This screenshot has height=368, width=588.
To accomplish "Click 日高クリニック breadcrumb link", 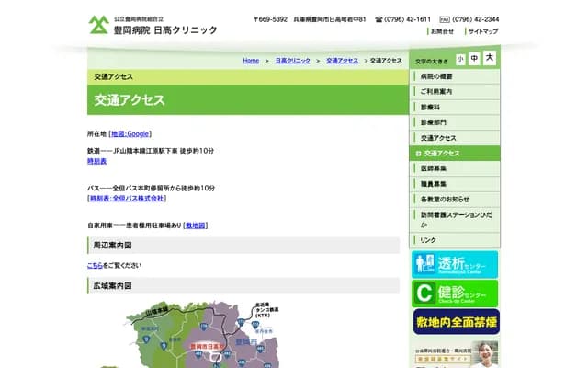I will [292, 60].
